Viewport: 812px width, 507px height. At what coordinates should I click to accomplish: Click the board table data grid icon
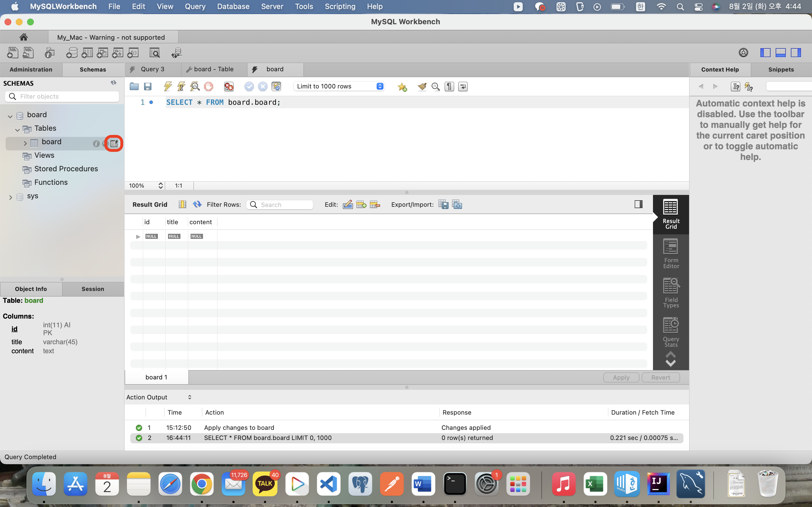pyautogui.click(x=114, y=144)
